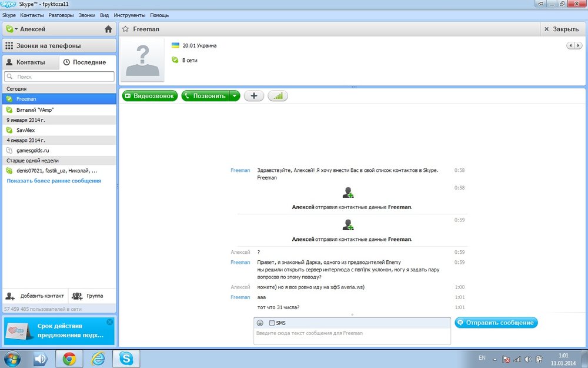The height and width of the screenshot is (368, 588).
Task: Open the status dropdown next to Алексей
Action: tap(16, 29)
